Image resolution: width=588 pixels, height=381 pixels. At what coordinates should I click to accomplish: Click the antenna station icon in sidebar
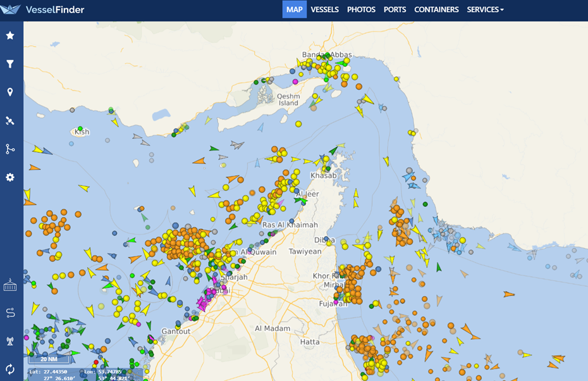pyautogui.click(x=10, y=341)
